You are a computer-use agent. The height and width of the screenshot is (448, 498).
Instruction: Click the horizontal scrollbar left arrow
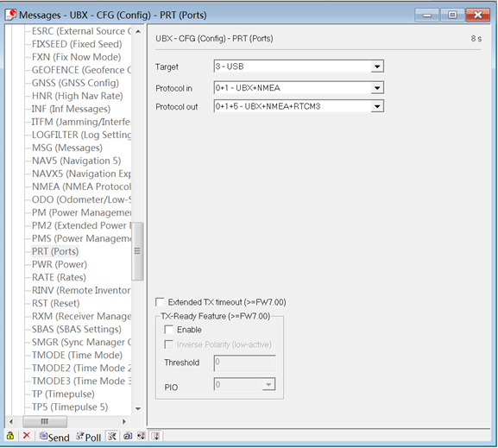click(x=11, y=421)
